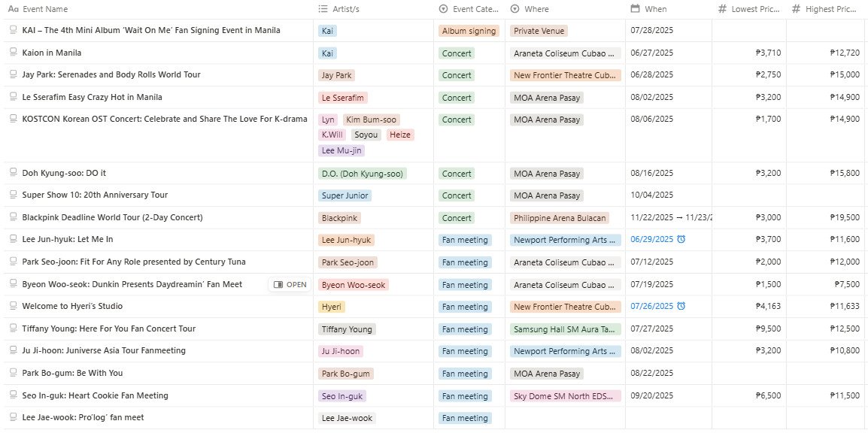The width and height of the screenshot is (868, 433).
Task: Click the reminder alarm icon next to 07/26/2025
Action: pyautogui.click(x=681, y=306)
